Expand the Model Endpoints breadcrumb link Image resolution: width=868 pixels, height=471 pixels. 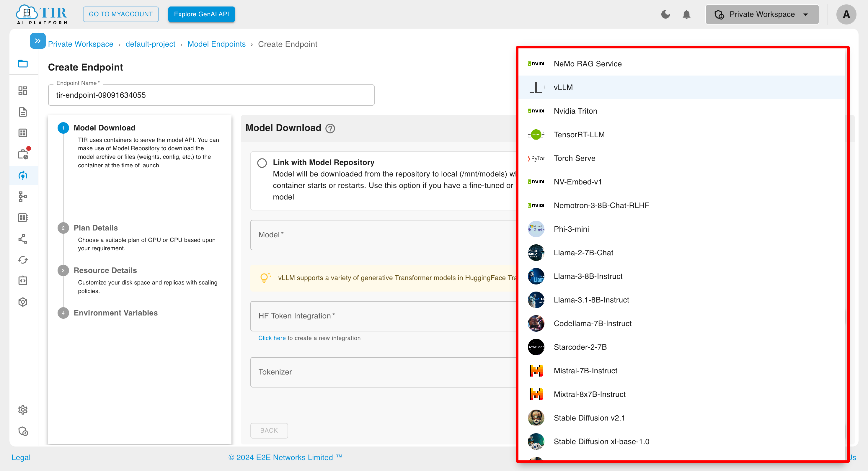216,44
